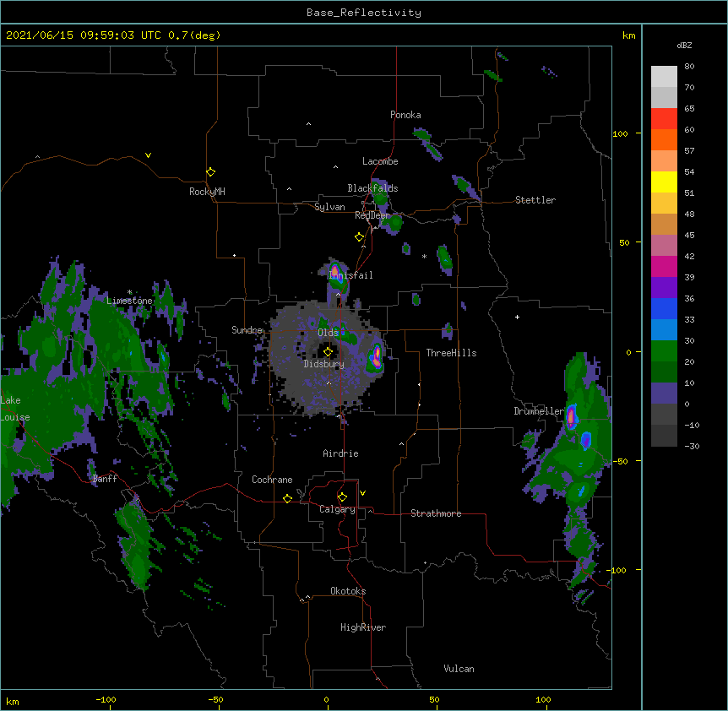Click the green 30 dBZ legend swatch
Screen dimensions: 728x711
(x=664, y=351)
